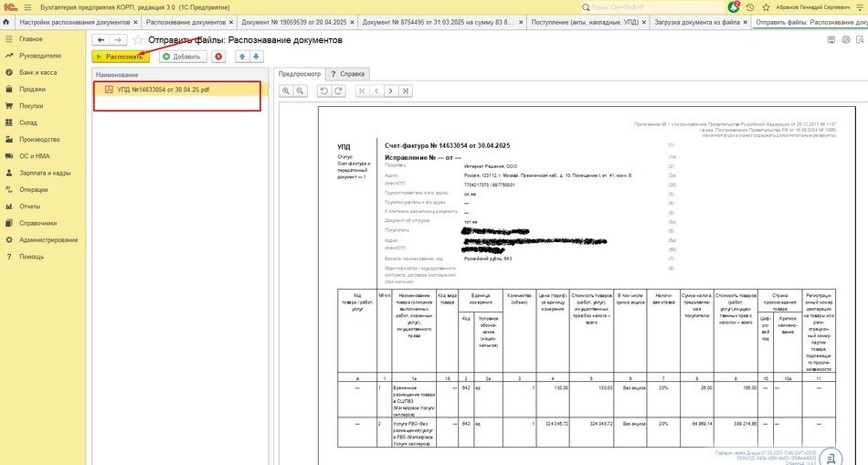Move file up with the up arrow
This screenshot has width=868, height=465.
pos(241,57)
